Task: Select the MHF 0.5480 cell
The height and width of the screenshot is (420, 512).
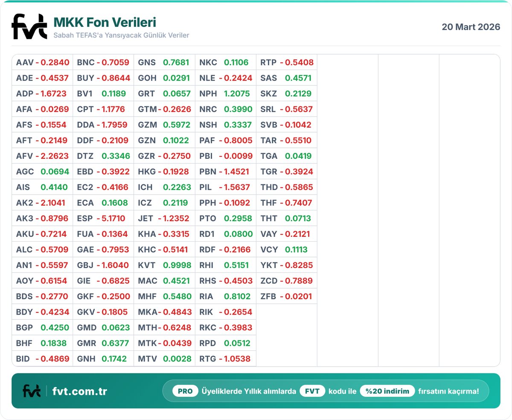Action: [165, 296]
